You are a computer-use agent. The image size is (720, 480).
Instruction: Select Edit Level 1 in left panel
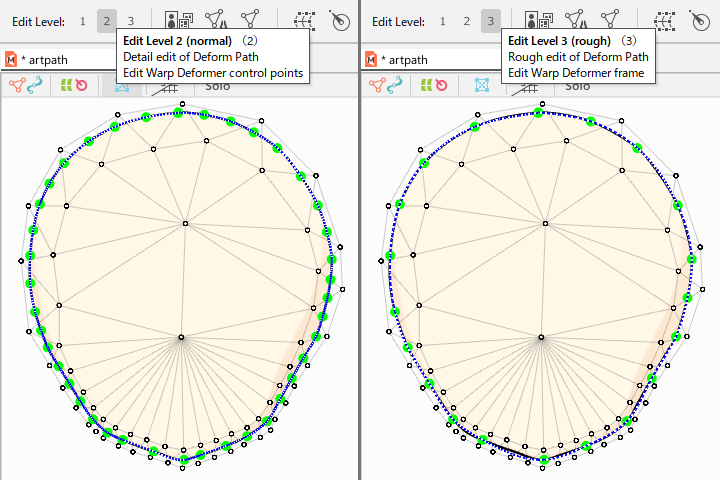pos(82,20)
